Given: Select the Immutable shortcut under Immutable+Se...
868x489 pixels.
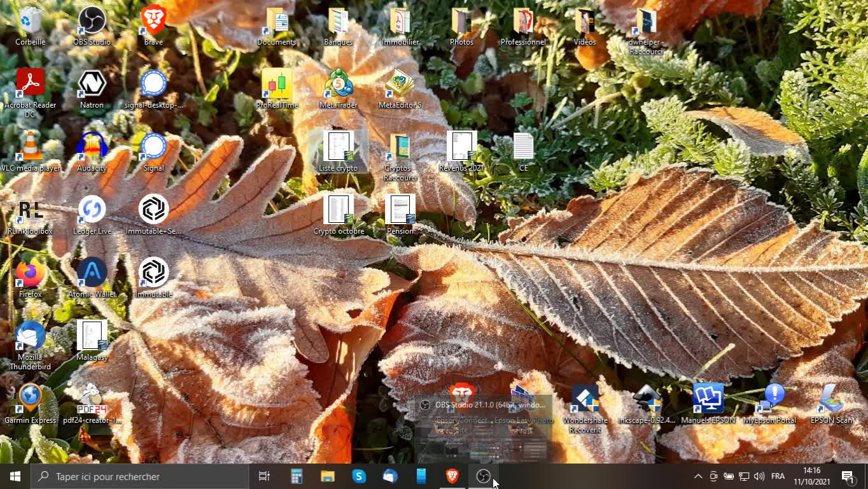Looking at the screenshot, I should [153, 278].
